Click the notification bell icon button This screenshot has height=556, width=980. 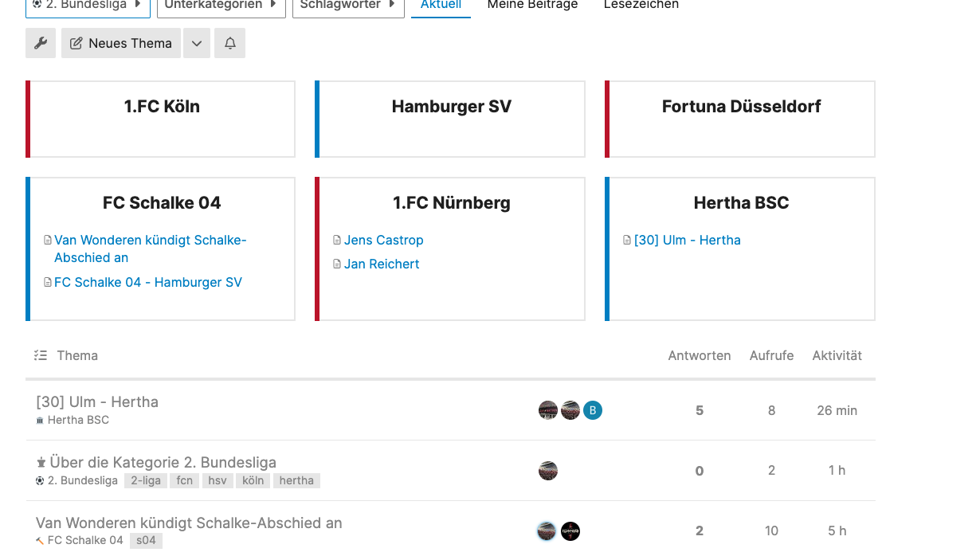click(x=230, y=43)
